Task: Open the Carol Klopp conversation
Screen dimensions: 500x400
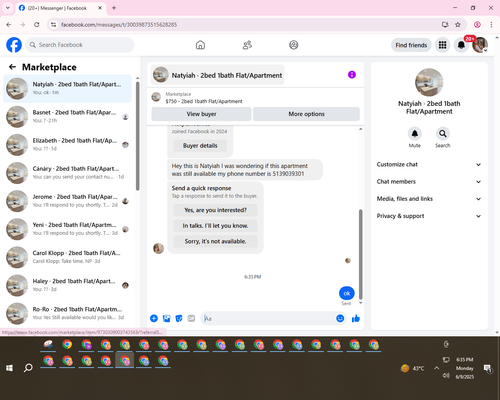Action: (x=67, y=257)
